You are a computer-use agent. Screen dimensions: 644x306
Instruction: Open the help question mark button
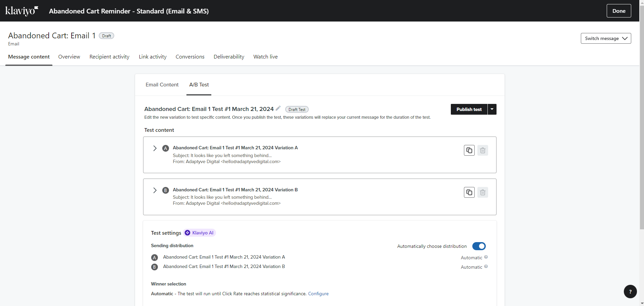click(630, 292)
